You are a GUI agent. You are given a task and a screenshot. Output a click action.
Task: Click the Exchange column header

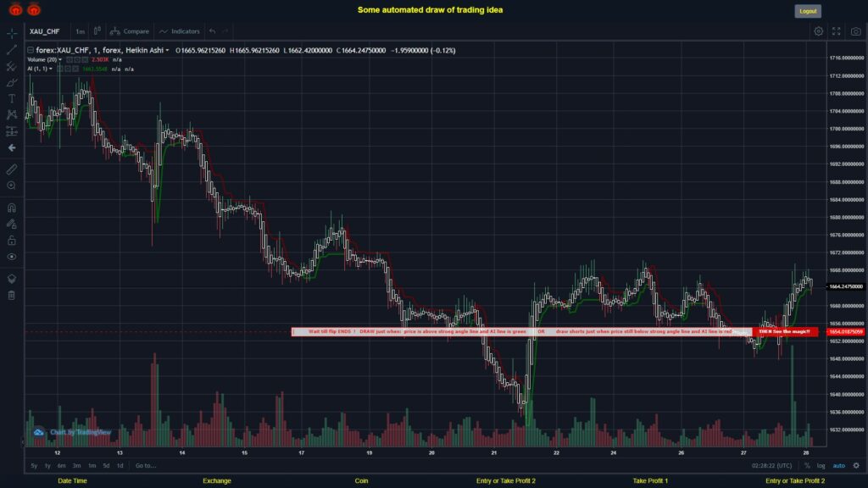click(217, 481)
